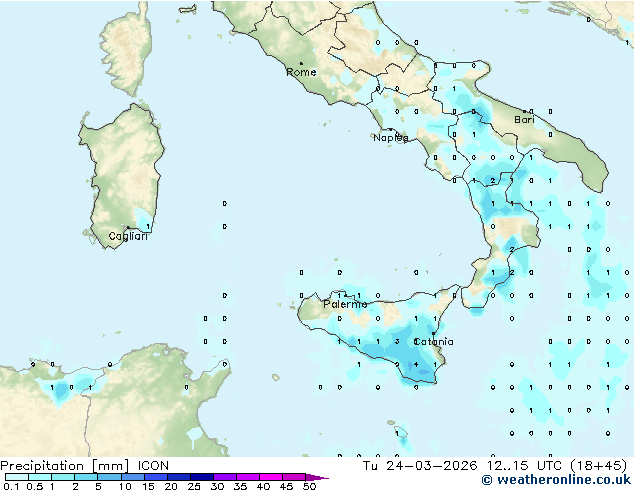Click the Catania city marker dot
The width and height of the screenshot is (634, 490).
coord(433,334)
